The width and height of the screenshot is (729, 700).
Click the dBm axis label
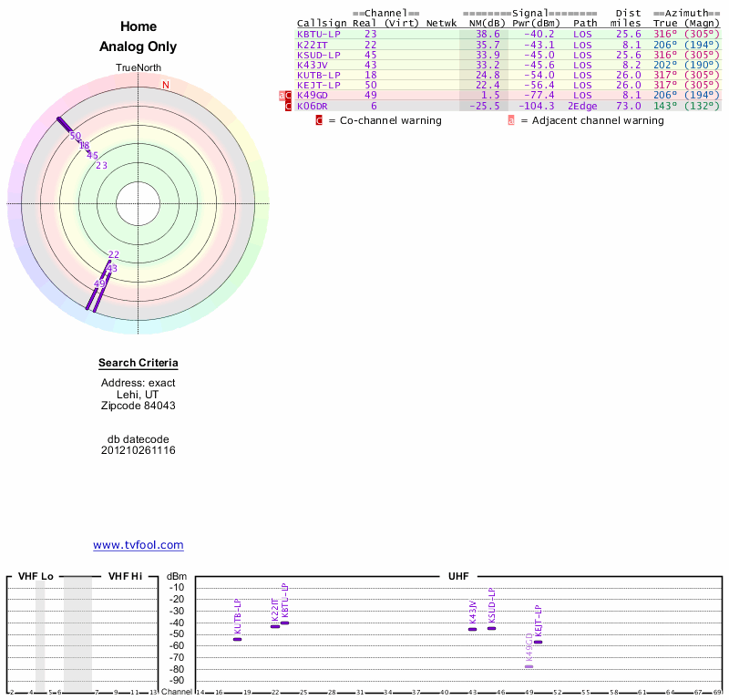[177, 576]
